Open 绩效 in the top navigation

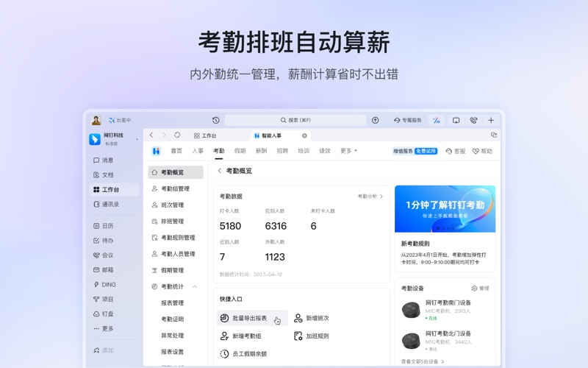coord(325,151)
